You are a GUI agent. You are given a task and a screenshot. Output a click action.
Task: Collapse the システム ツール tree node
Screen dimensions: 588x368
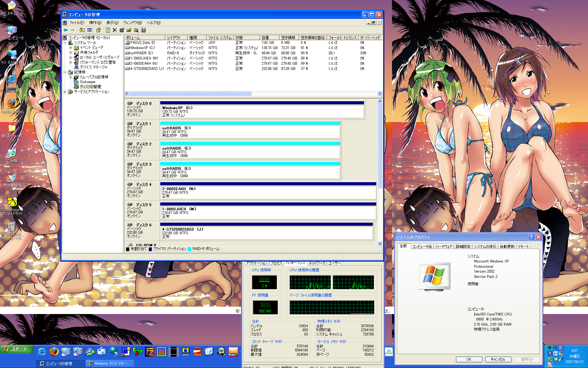coord(65,43)
